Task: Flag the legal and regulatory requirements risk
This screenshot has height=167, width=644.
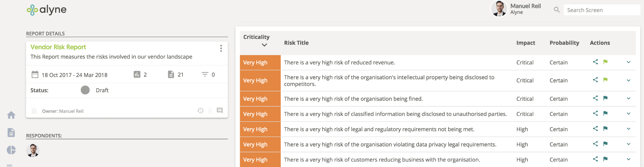Action: (x=605, y=128)
